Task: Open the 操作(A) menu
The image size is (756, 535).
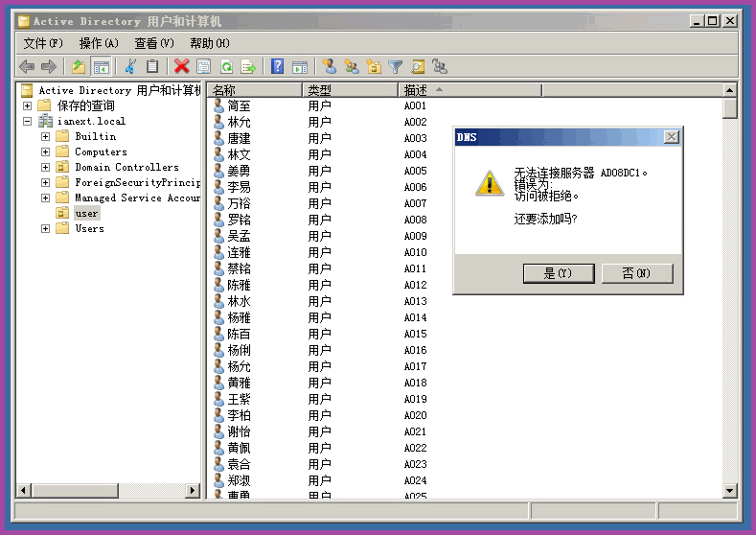Action: [x=99, y=43]
